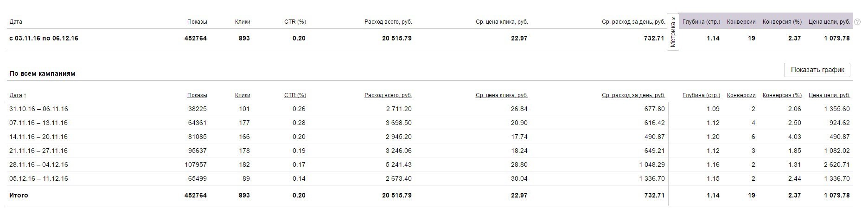Select the 31.10.16 – 06.11.16 week row
868x217 pixels.
click(38, 109)
